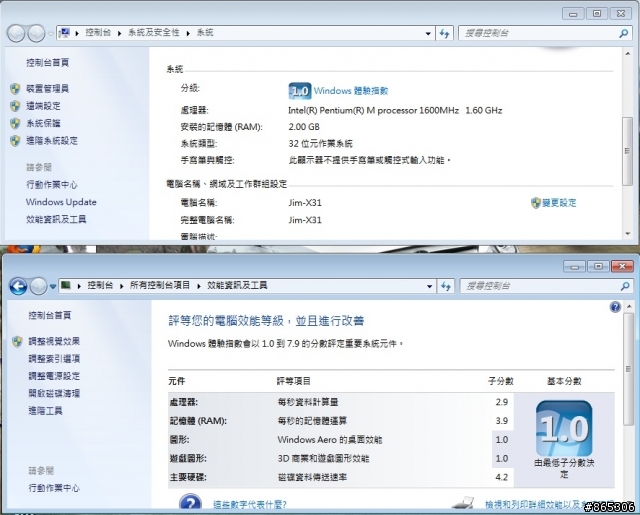Click scroll down arrow in System window
The image size is (640, 515).
pos(627,234)
